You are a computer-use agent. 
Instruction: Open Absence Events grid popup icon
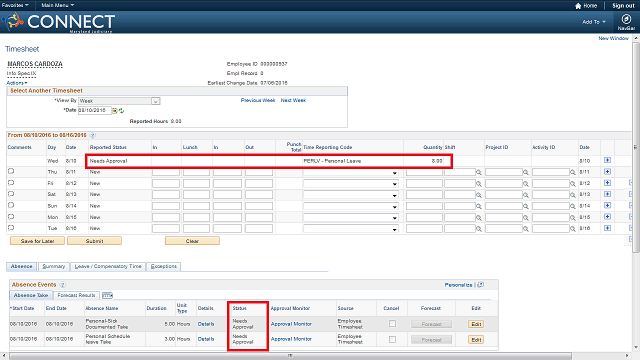(x=481, y=284)
